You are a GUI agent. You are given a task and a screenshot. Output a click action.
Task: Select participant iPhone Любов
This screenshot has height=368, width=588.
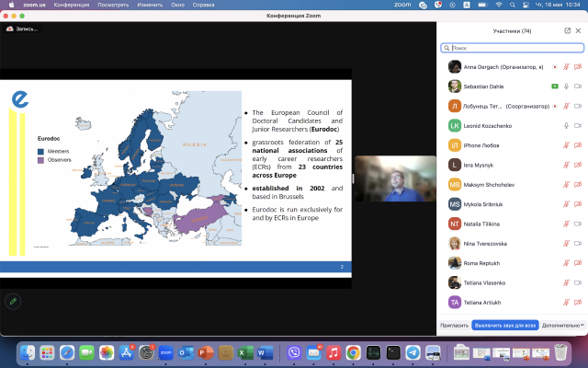tap(513, 145)
